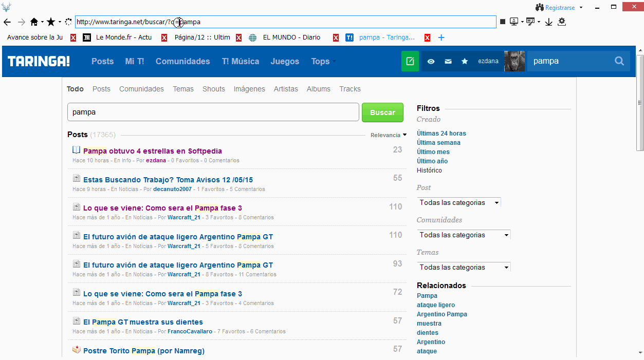The height and width of the screenshot is (360, 644).
Task: Click the main pampa search field
Action: coord(213,112)
